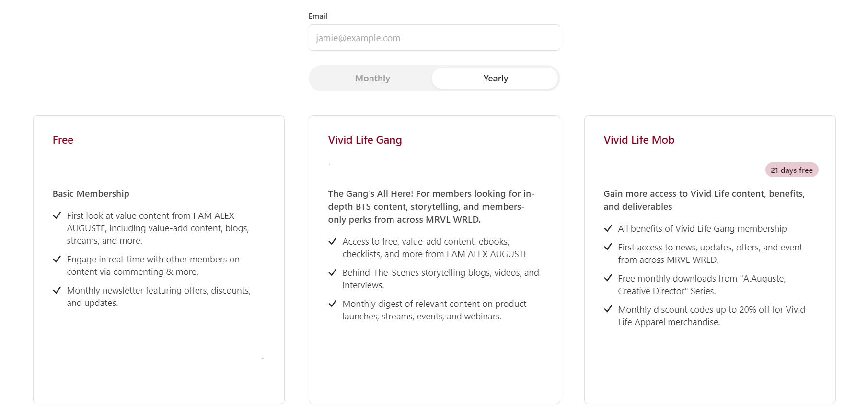Click checkmark beside "Monthly digest of relevant content"
Image resolution: width=868 pixels, height=407 pixels.
tap(333, 304)
